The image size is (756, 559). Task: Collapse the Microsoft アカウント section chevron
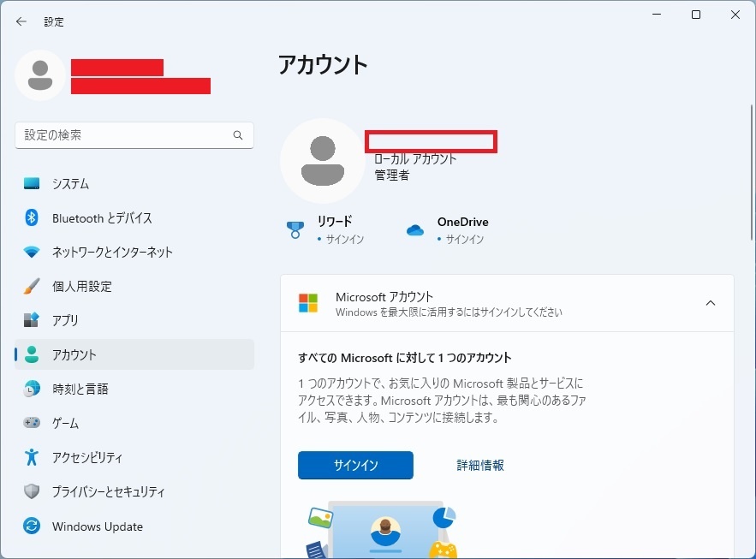(711, 303)
